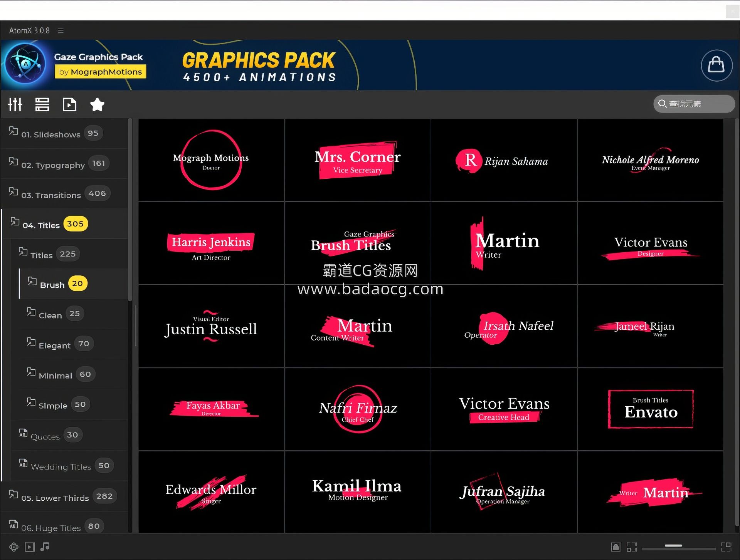
Task: Expand the 02. Typography category
Action: pos(64,164)
